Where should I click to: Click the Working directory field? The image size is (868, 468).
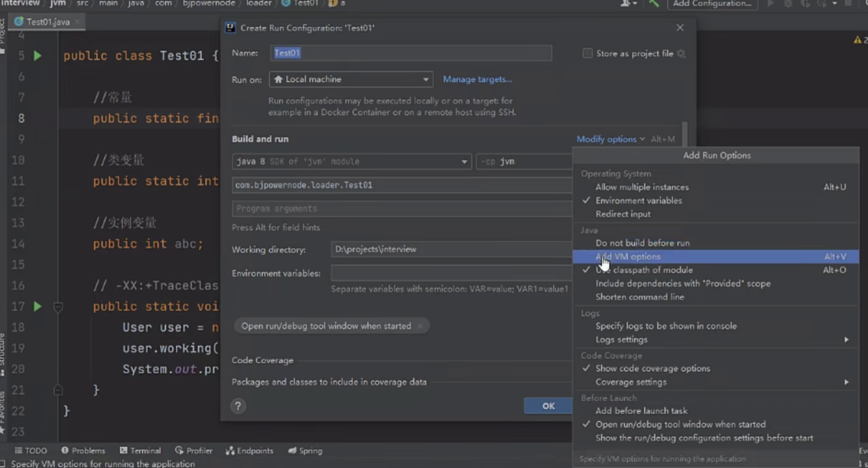pos(451,249)
